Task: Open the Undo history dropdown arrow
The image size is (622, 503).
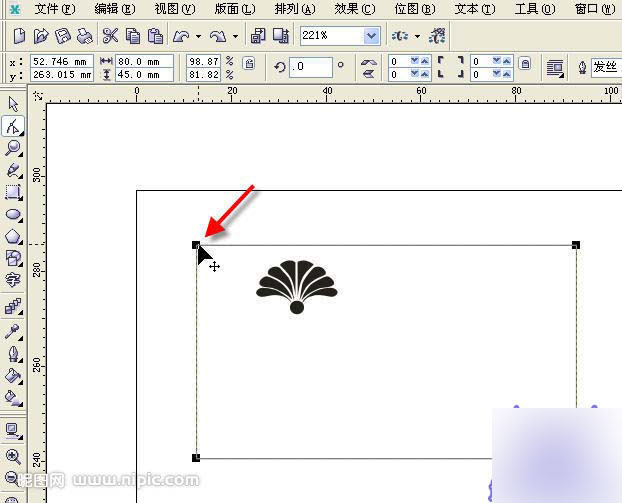Action: [x=198, y=36]
